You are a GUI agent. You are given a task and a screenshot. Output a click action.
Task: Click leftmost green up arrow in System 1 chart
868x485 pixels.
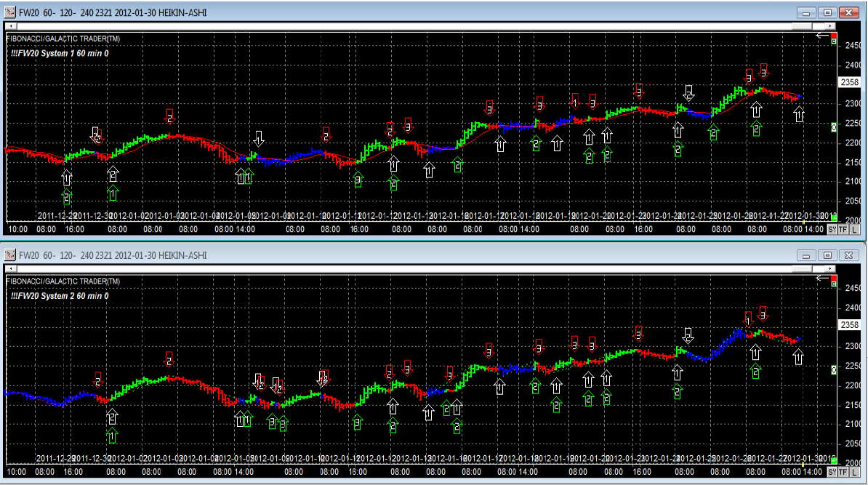(67, 196)
